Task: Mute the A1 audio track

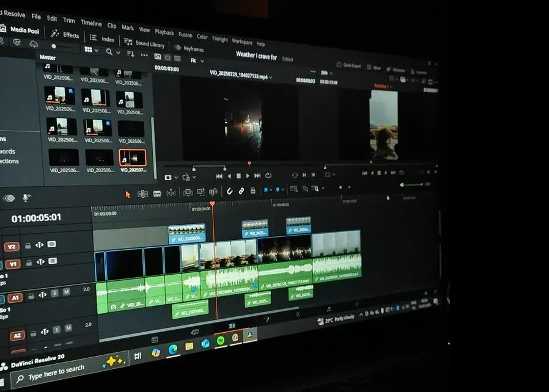Action: click(66, 292)
